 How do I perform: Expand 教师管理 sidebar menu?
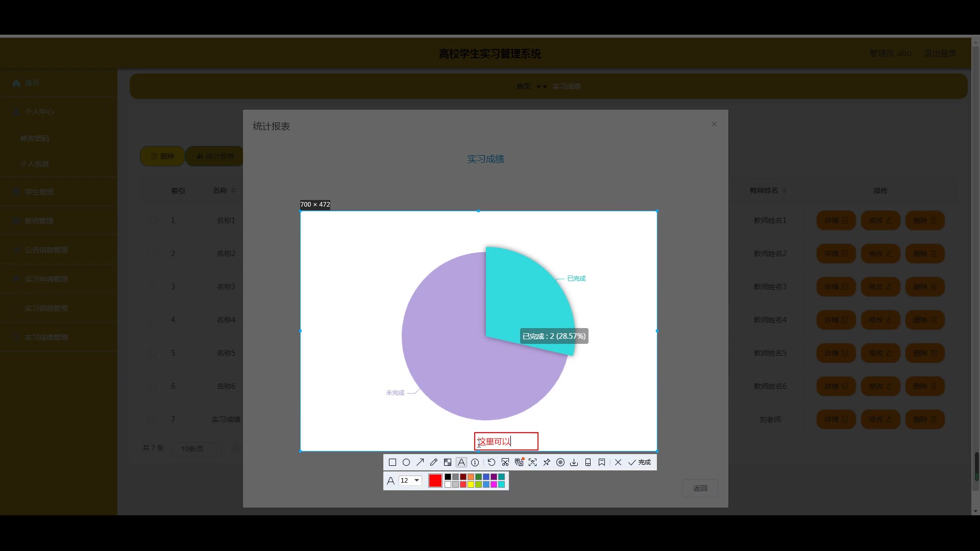[59, 221]
